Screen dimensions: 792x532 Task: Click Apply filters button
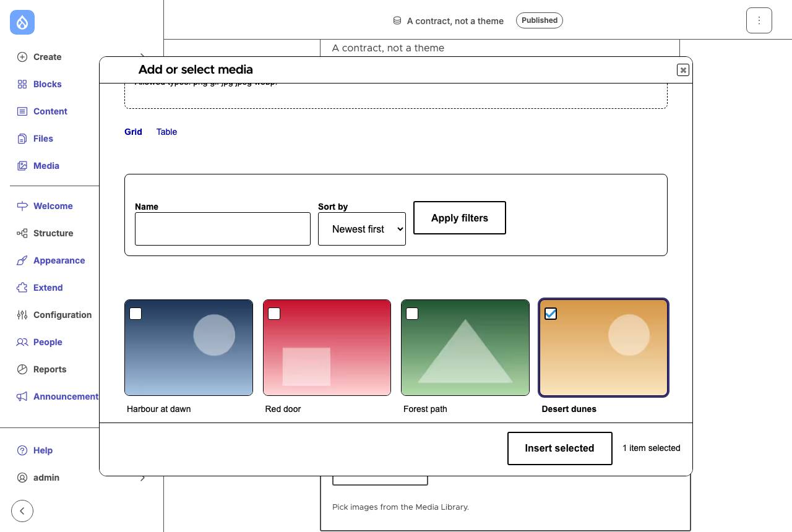pyautogui.click(x=460, y=218)
